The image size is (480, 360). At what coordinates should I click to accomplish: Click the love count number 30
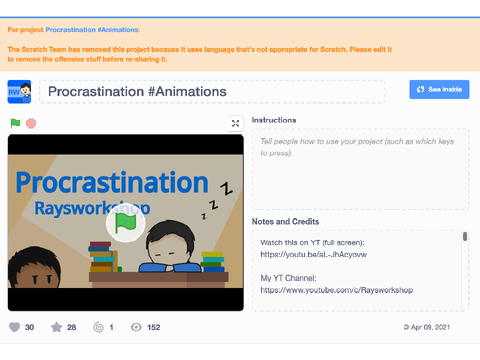pos(29,327)
